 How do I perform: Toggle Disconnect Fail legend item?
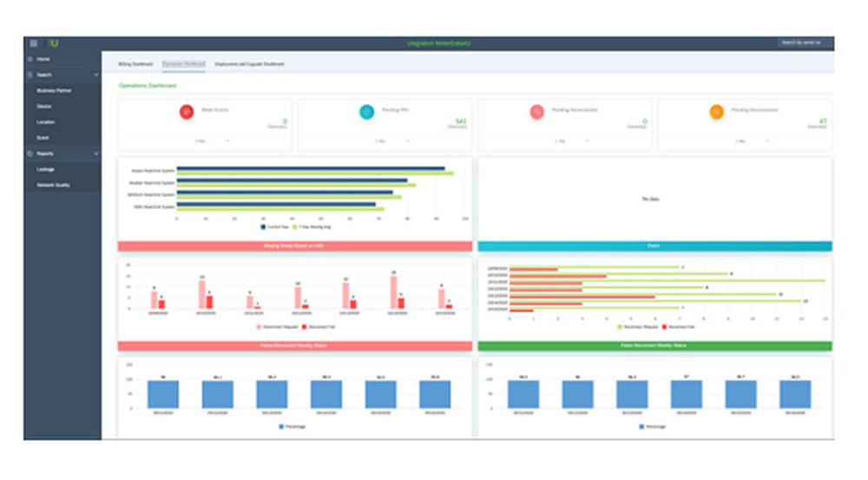(x=319, y=327)
